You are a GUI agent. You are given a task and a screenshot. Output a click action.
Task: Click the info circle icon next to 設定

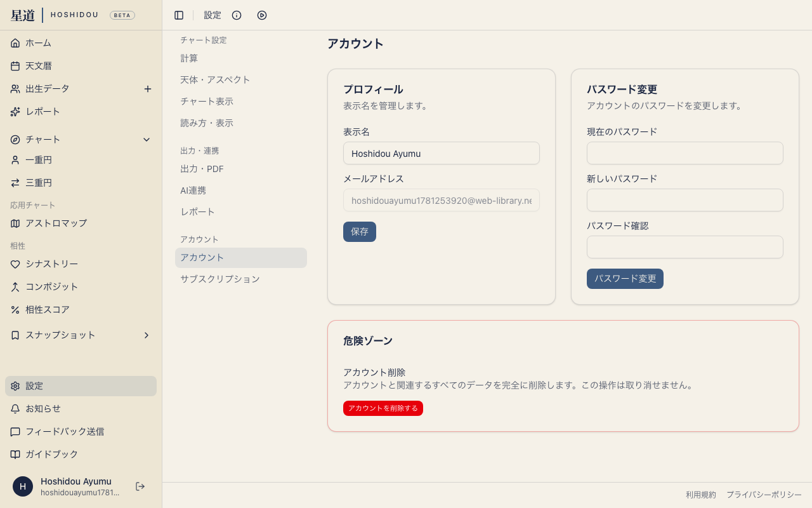tap(237, 15)
